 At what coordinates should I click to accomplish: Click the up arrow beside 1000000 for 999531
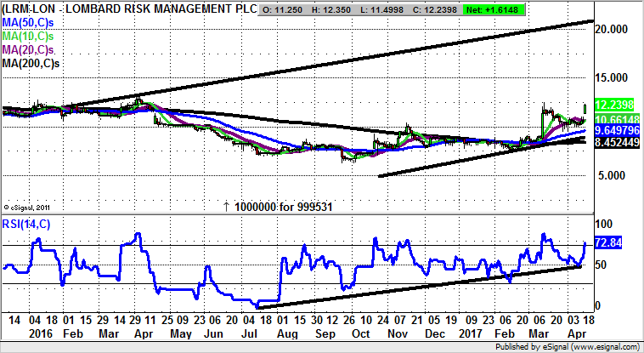click(x=225, y=206)
